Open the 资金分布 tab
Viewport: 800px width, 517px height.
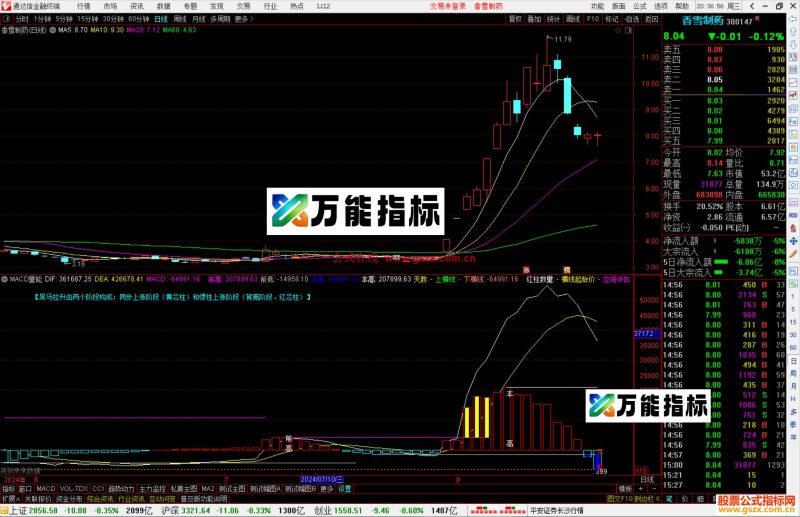point(69,499)
